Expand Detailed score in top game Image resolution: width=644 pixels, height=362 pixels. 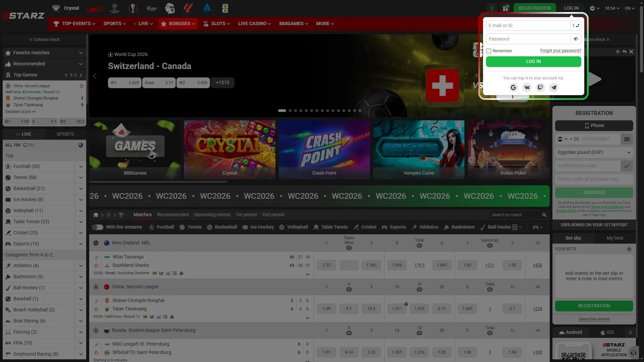click(20, 112)
